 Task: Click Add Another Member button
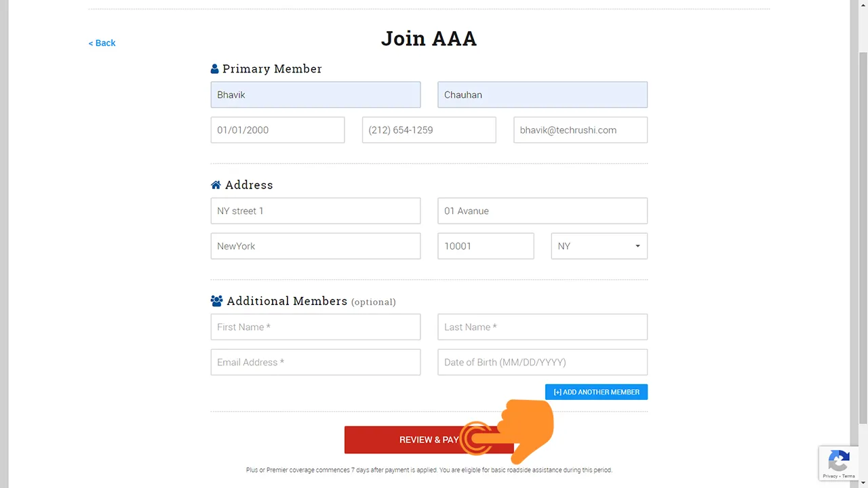click(596, 392)
